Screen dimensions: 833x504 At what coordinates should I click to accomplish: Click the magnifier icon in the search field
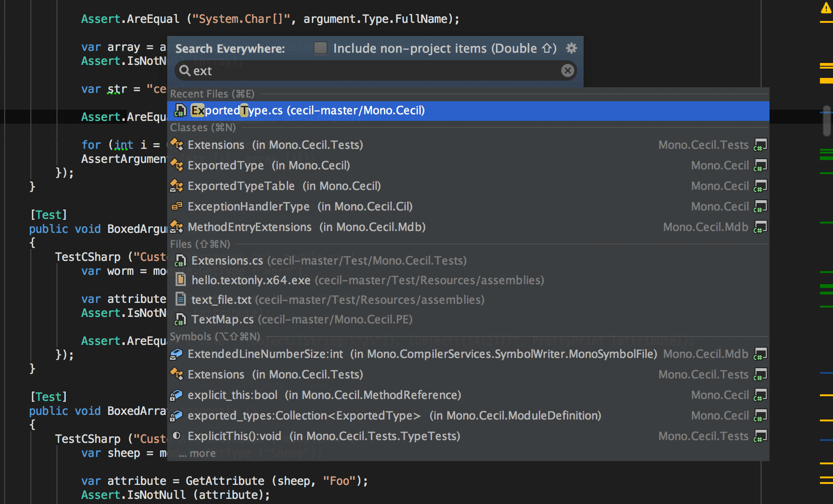(x=185, y=70)
